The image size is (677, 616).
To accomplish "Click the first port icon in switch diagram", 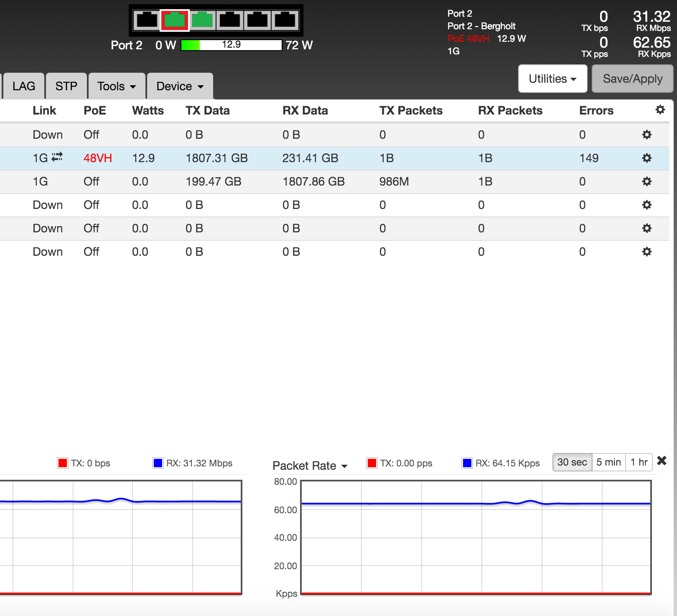I will coord(147,20).
